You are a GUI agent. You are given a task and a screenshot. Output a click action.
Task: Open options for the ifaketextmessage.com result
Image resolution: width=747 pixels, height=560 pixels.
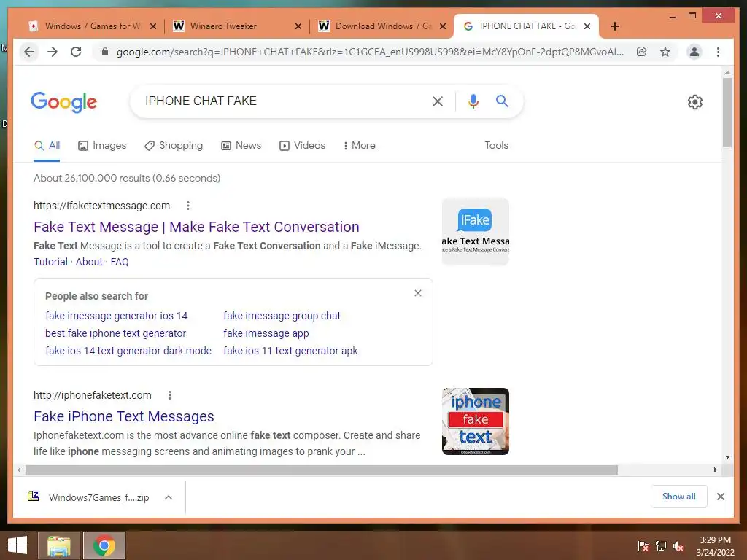(x=188, y=206)
